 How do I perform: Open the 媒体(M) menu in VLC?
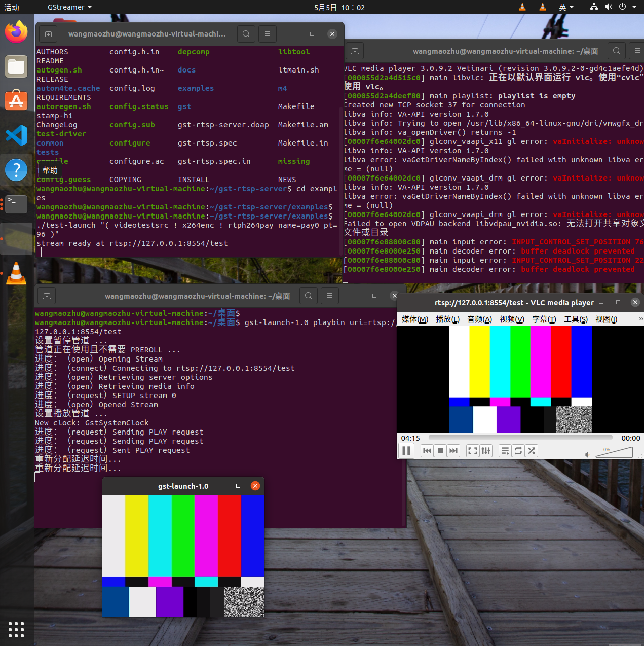coord(415,319)
